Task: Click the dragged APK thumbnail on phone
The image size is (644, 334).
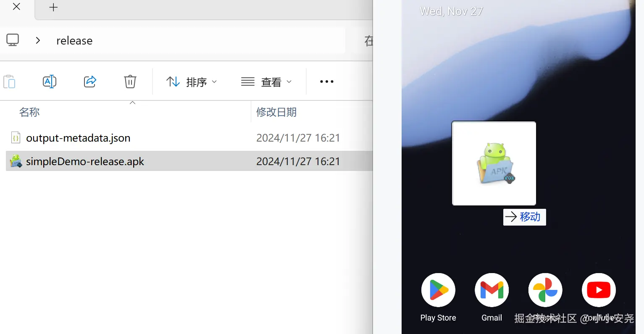Action: (x=494, y=163)
